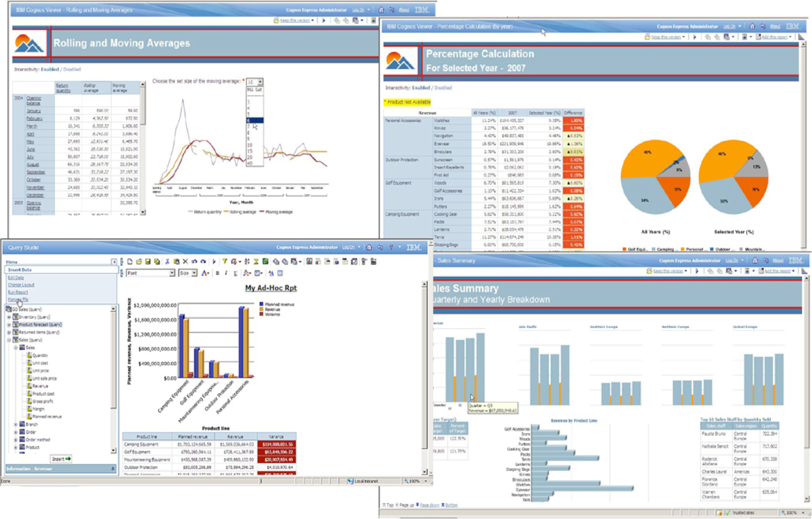The image size is (812, 519).
Task: Open the font color picker in Query Studio
Action: click(205, 274)
